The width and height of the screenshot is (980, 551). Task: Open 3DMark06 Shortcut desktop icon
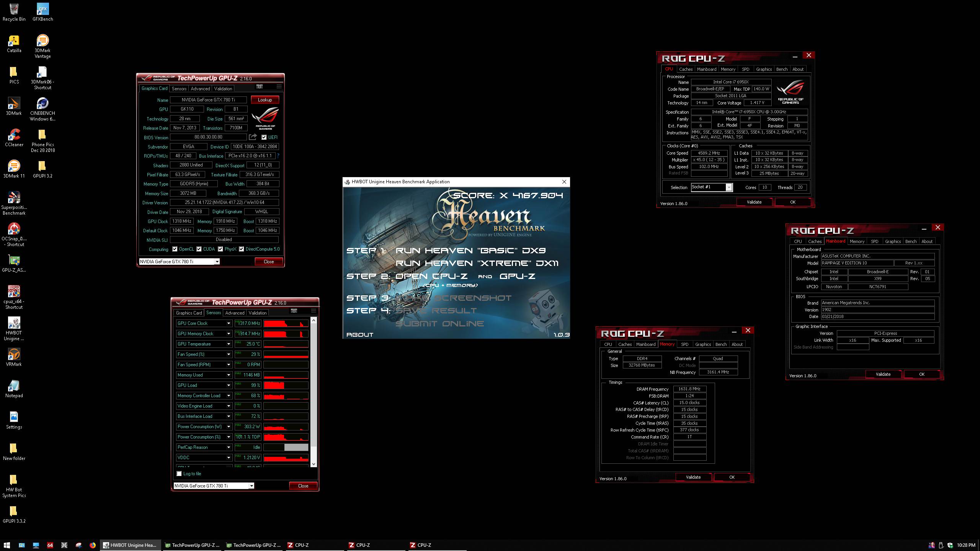coord(42,78)
